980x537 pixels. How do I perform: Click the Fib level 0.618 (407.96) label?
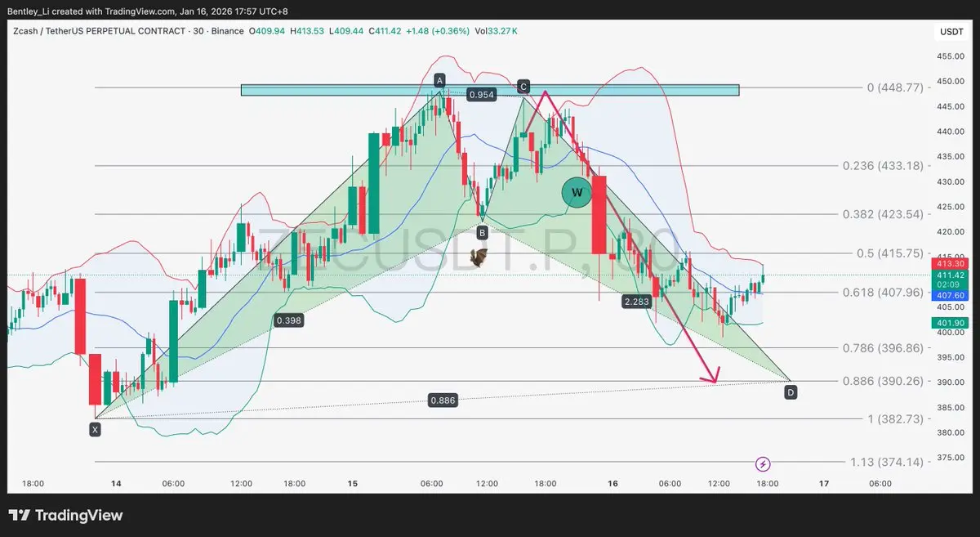click(883, 292)
